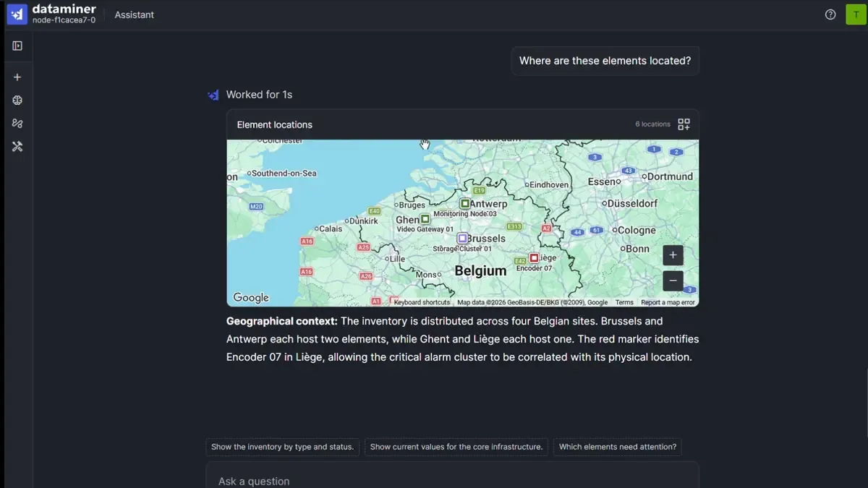The height and width of the screenshot is (488, 868).
Task: Choose 'Which elements need attention?' suggestion
Action: pyautogui.click(x=618, y=447)
